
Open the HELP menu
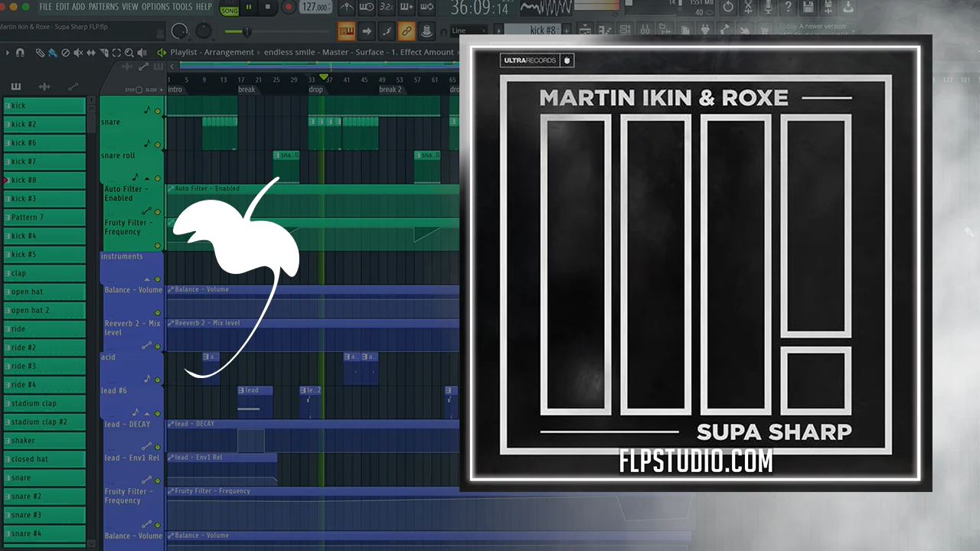[204, 7]
